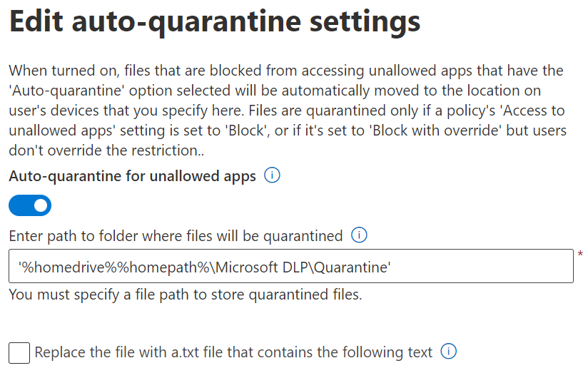The image size is (588, 368).
Task: Click the must specify a file path message
Action: [x=186, y=295]
